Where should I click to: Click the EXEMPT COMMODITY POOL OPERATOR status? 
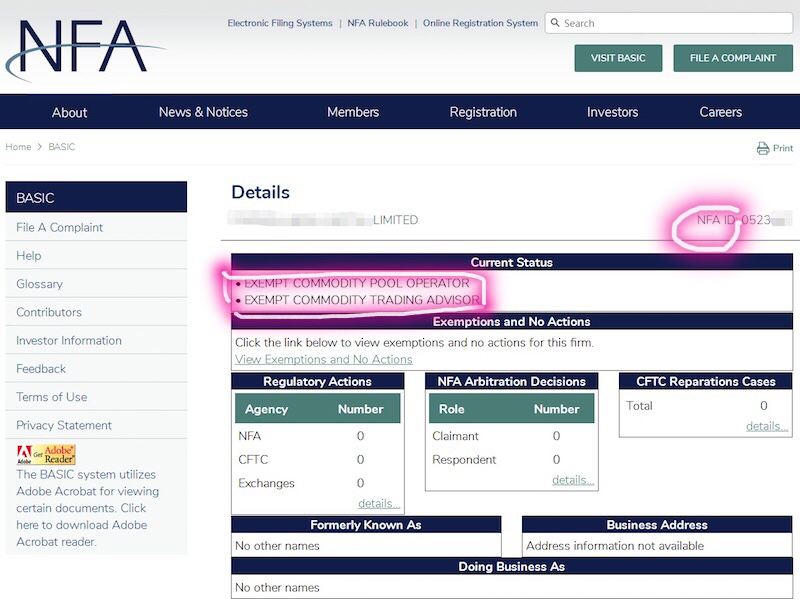(x=357, y=283)
